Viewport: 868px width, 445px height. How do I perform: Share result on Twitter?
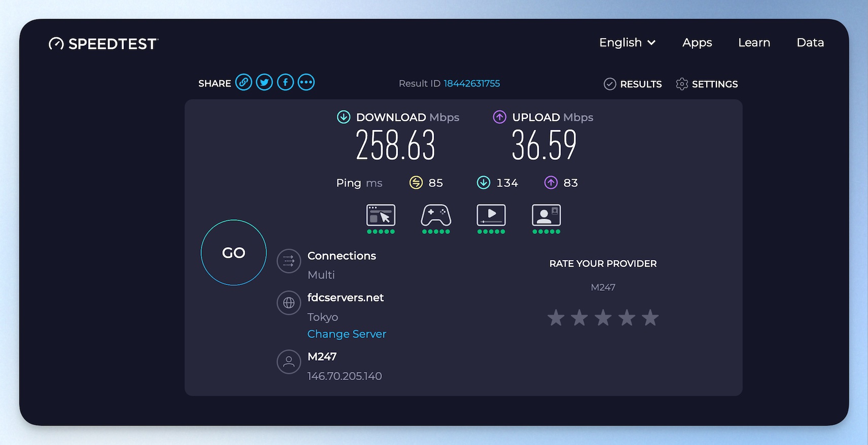coord(264,82)
